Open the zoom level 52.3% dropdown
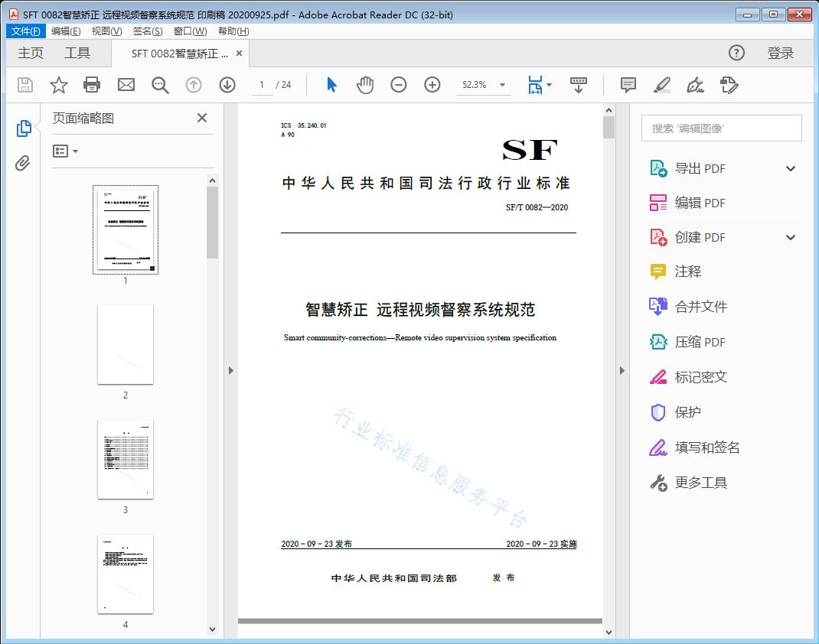The width and height of the screenshot is (819, 644). pos(502,85)
